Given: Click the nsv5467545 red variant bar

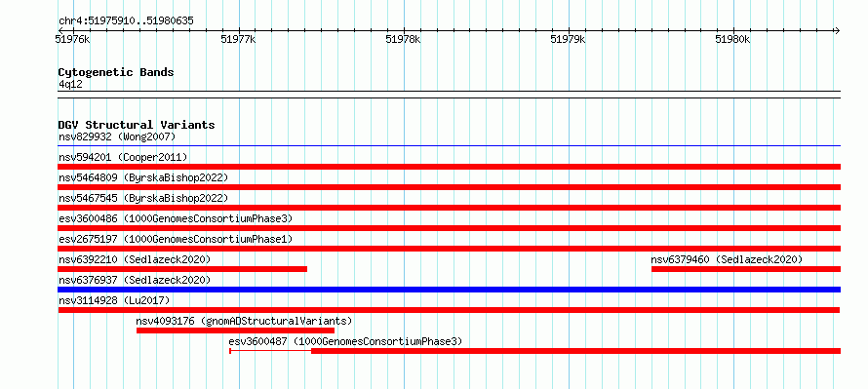Looking at the screenshot, I should click(x=449, y=208).
